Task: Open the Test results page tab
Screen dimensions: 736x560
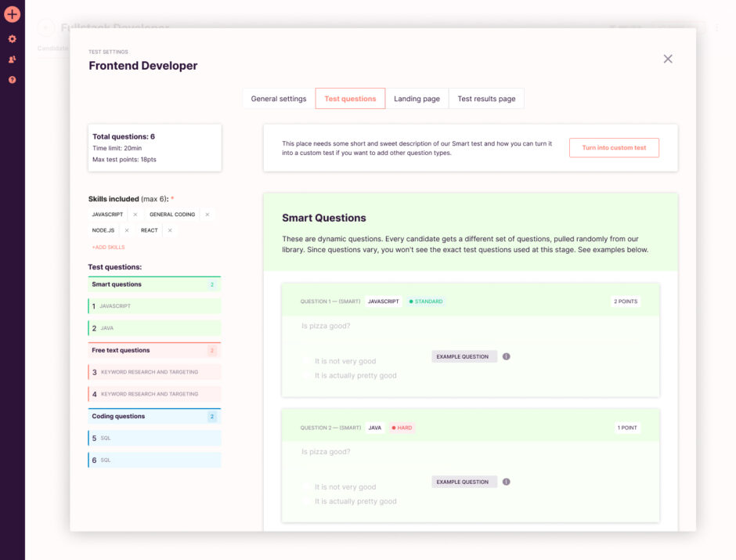Action: pyautogui.click(x=488, y=99)
